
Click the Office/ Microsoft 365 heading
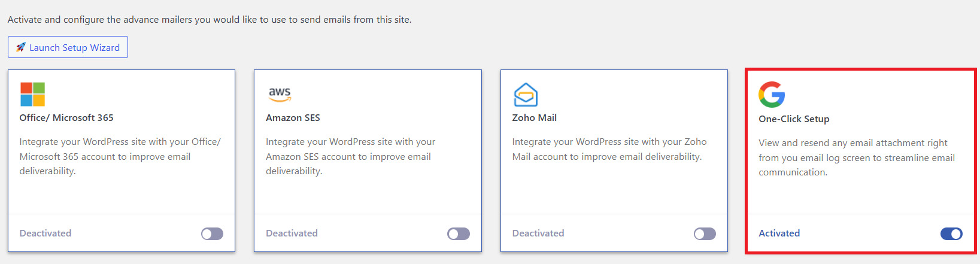point(66,118)
